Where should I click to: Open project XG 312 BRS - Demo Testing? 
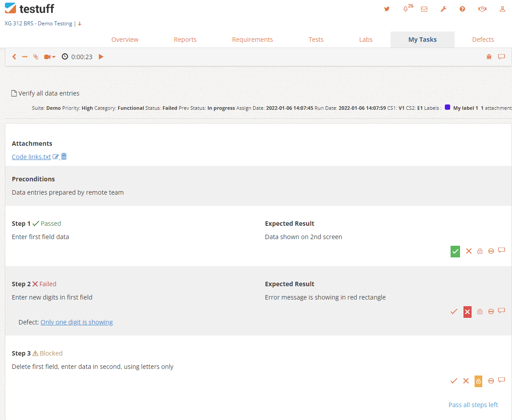click(38, 24)
